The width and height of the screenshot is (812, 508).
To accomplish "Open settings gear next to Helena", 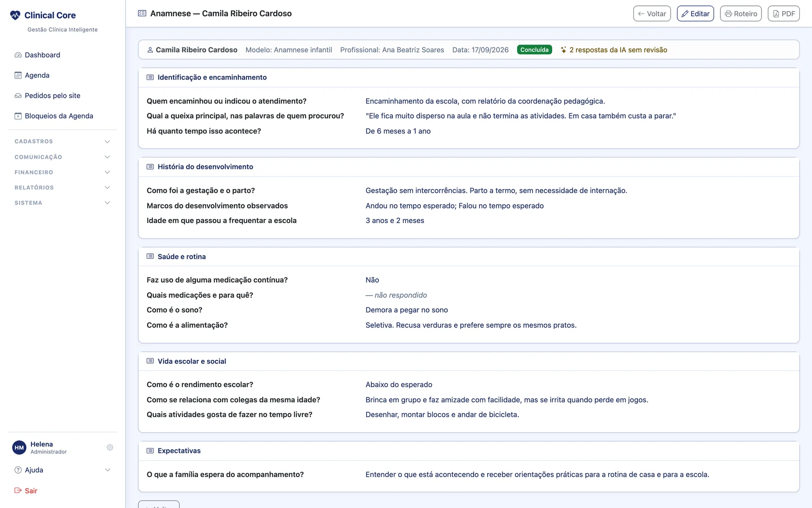I will click(110, 447).
